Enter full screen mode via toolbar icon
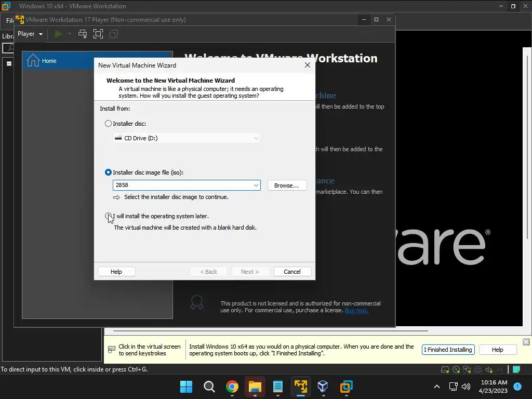 [x=98, y=34]
